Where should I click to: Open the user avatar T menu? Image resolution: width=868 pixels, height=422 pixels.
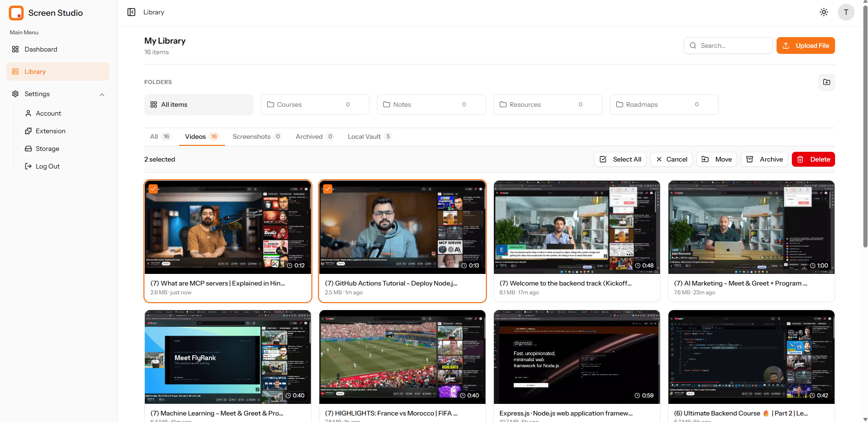click(846, 12)
